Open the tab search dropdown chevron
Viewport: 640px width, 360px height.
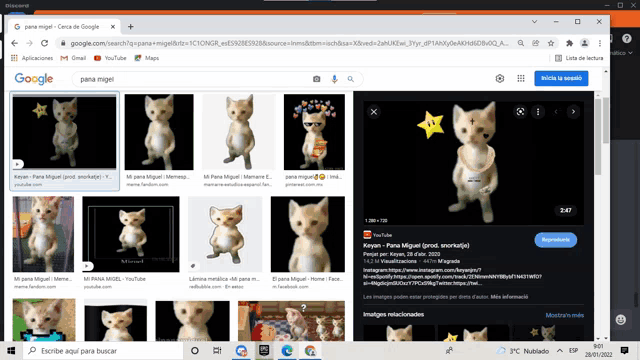[534, 22]
